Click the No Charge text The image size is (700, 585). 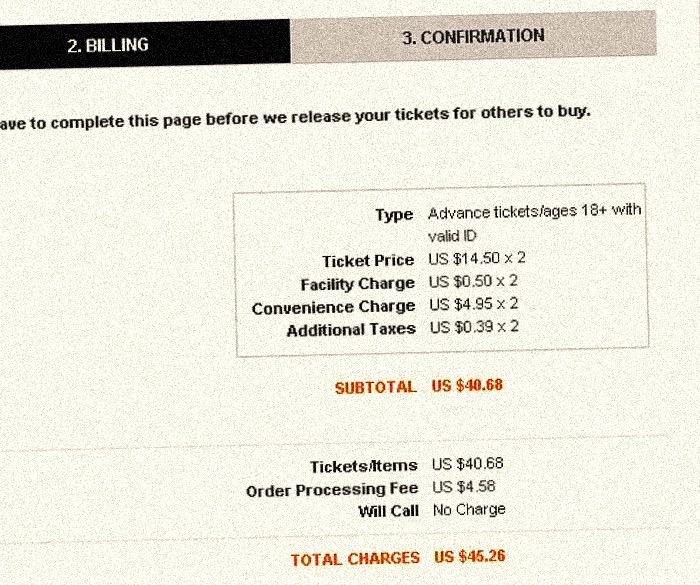pos(469,510)
